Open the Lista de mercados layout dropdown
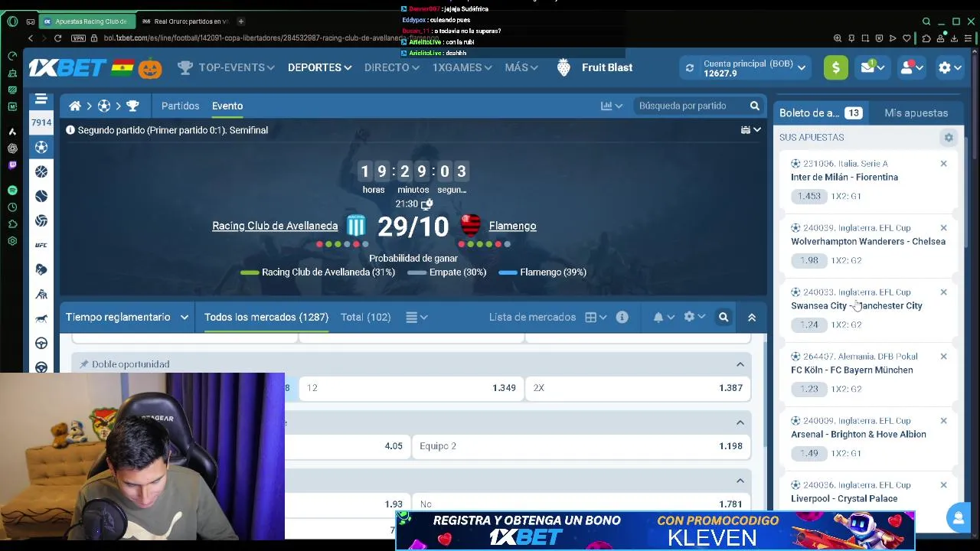 pyautogui.click(x=596, y=317)
